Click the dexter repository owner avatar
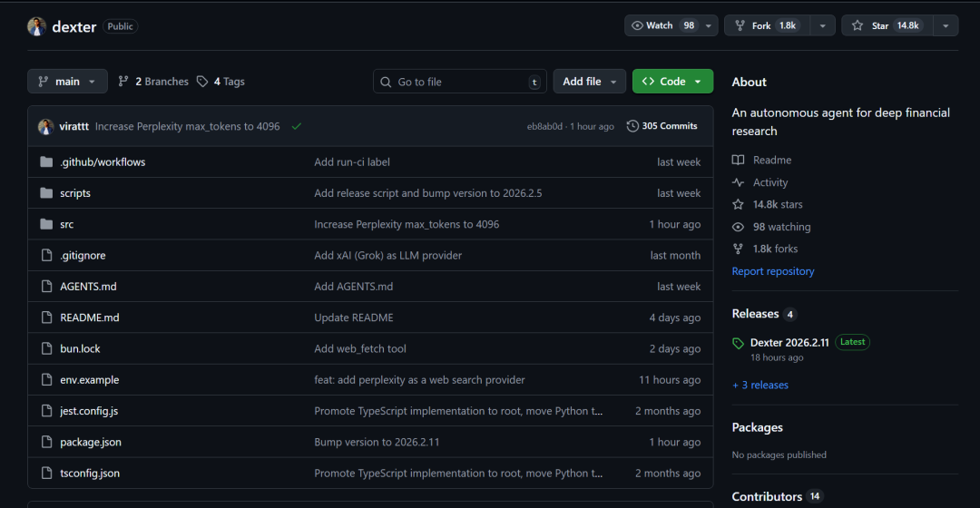 [36, 26]
